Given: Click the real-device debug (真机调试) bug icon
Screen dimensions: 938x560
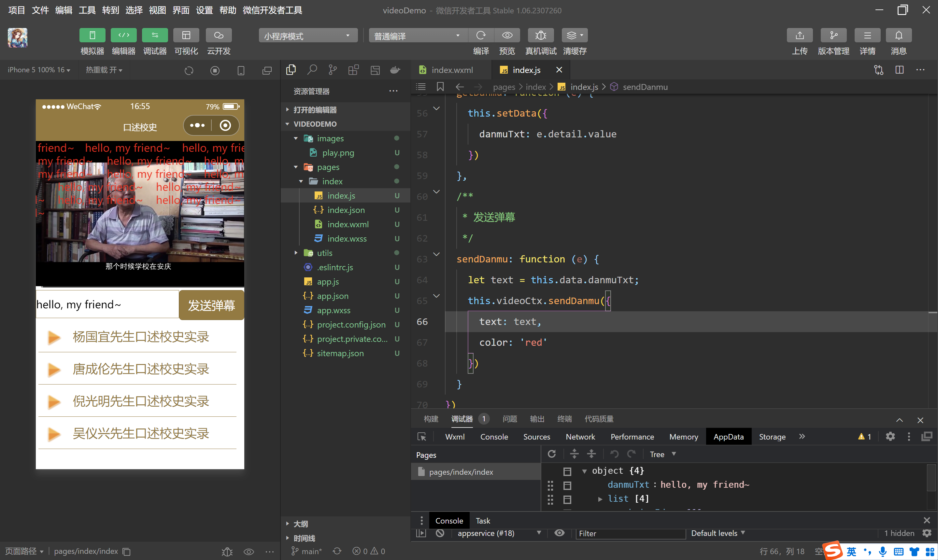Looking at the screenshot, I should pos(541,35).
